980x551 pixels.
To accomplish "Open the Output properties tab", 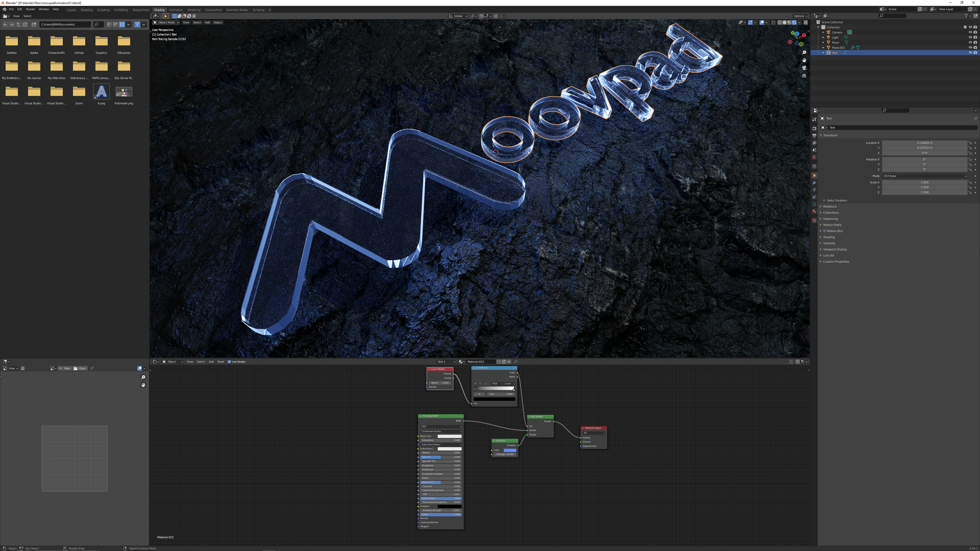I will [814, 135].
